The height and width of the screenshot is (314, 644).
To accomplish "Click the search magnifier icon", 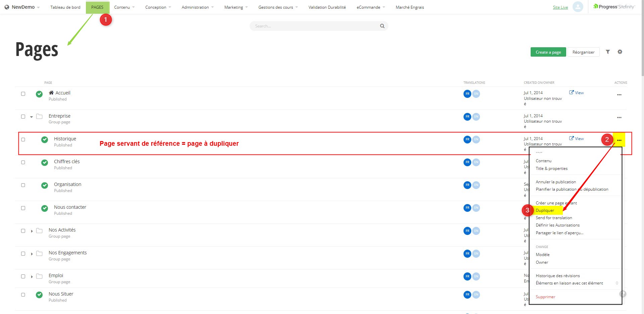I will [x=382, y=26].
